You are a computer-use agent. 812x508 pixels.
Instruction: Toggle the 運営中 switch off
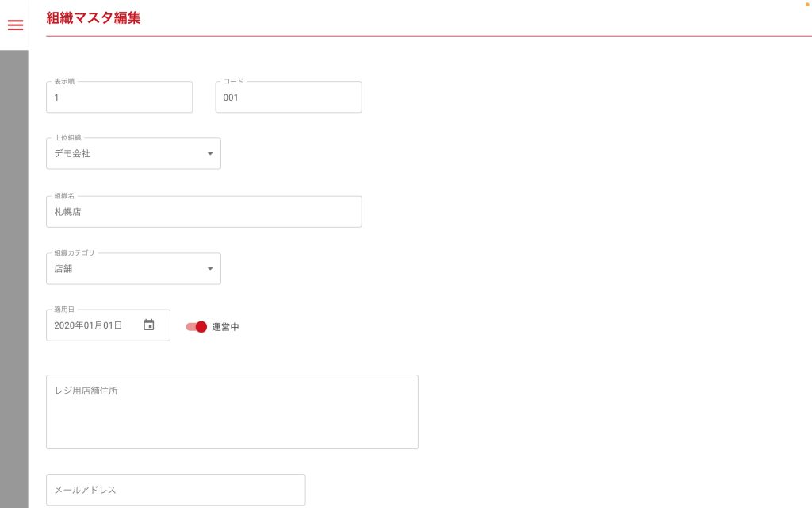click(x=197, y=327)
